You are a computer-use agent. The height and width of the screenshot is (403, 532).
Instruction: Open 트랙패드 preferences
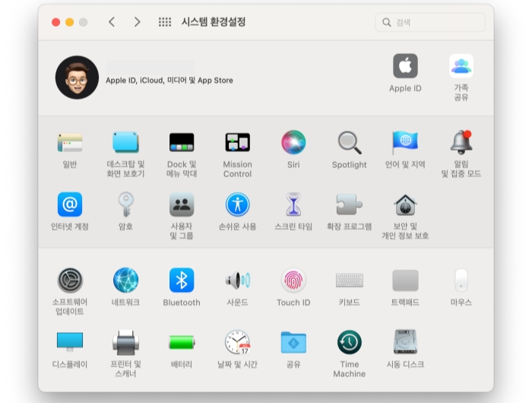point(405,281)
